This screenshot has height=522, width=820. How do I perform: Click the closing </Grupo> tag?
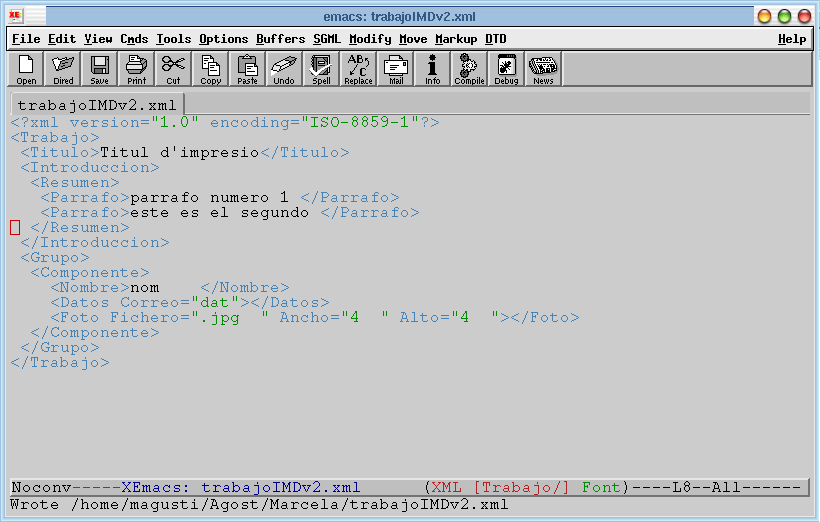coord(60,348)
